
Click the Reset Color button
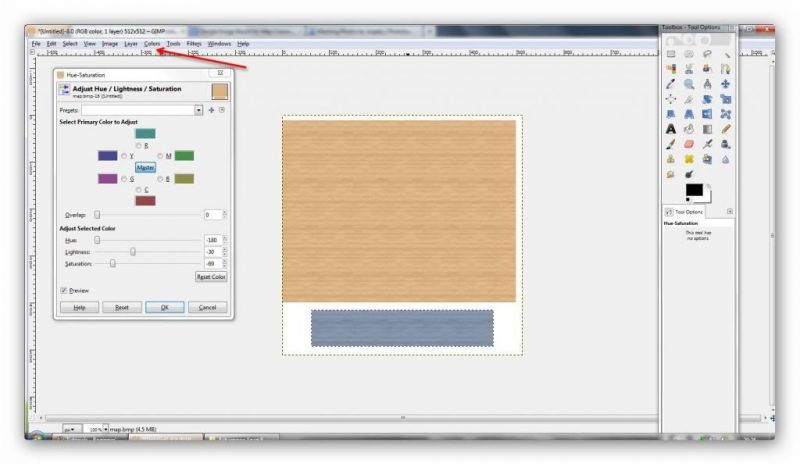[x=211, y=276]
